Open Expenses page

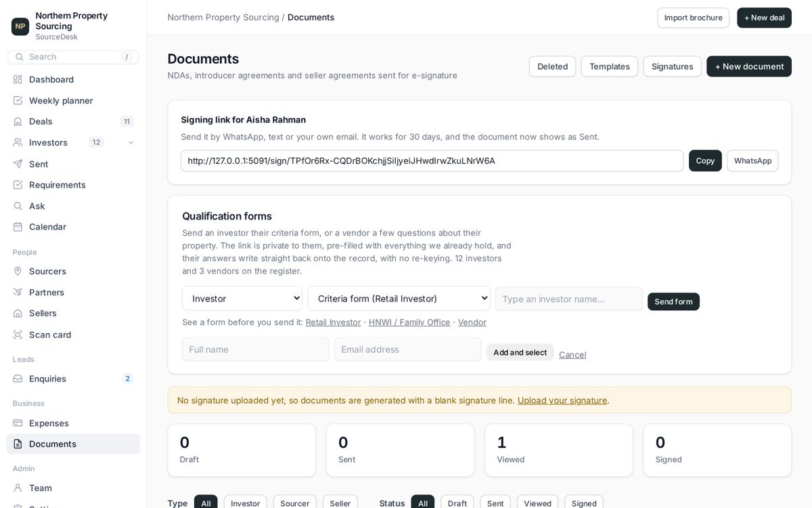(73, 423)
